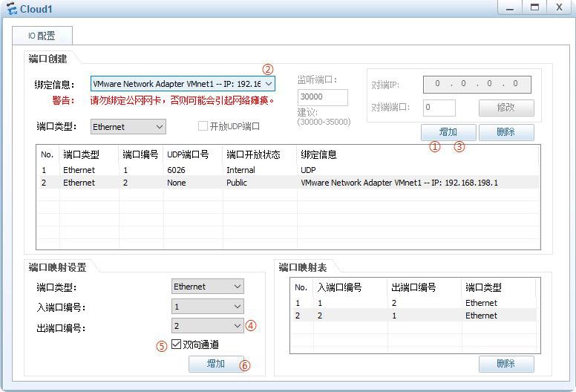Select mapping row 2 in 端口映射表

[413, 316]
